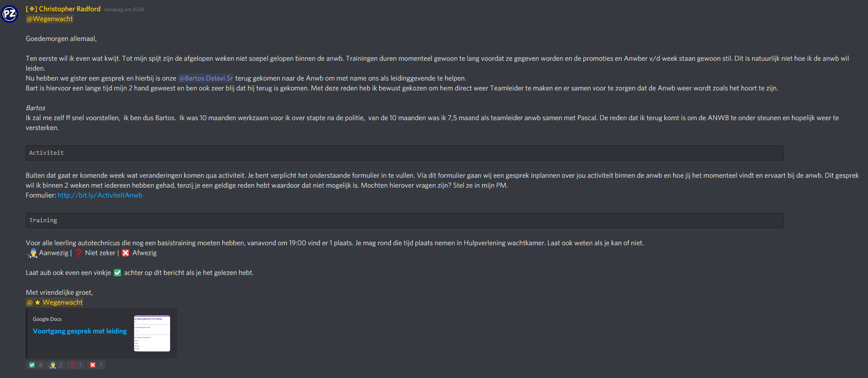This screenshot has width=868, height=378.
Task: Click the red question mark emoji before 'Niet zeker'
Action: (78, 253)
